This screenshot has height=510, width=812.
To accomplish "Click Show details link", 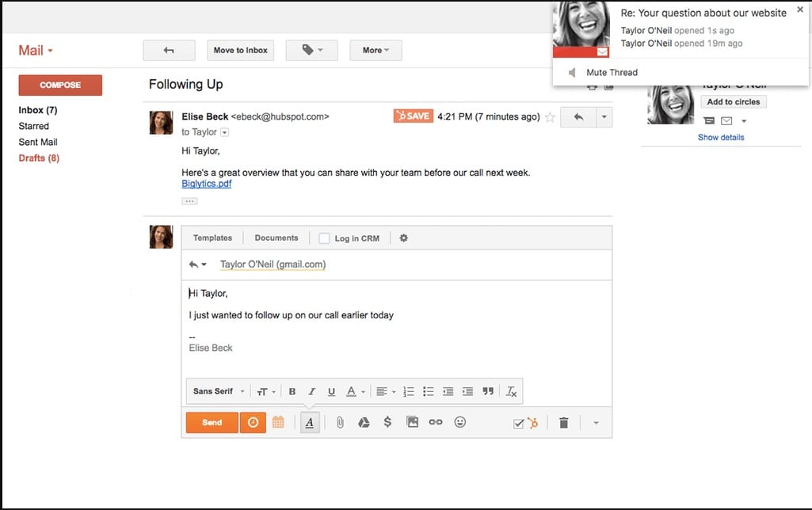I will [x=721, y=137].
